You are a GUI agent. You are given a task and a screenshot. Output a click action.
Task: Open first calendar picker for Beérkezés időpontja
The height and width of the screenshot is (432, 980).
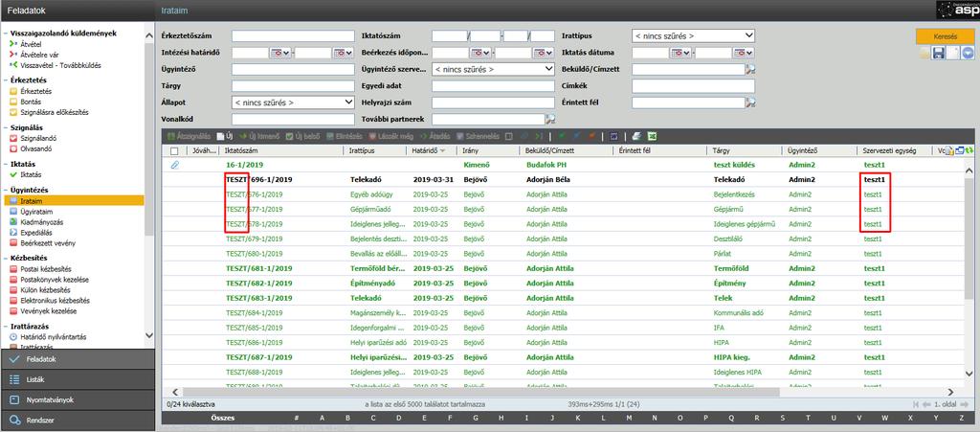480,53
